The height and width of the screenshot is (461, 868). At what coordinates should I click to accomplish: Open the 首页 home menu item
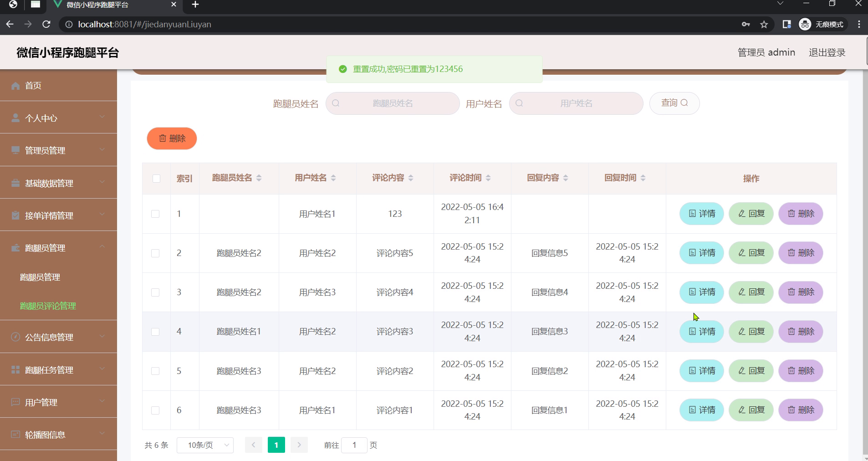(x=58, y=86)
